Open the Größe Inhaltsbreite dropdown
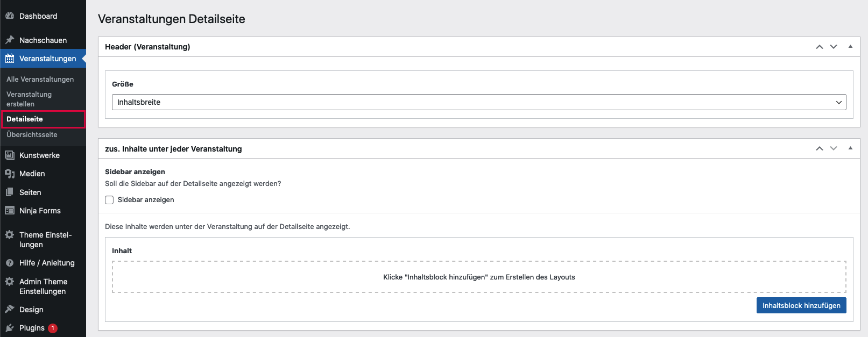868x337 pixels. coord(478,102)
